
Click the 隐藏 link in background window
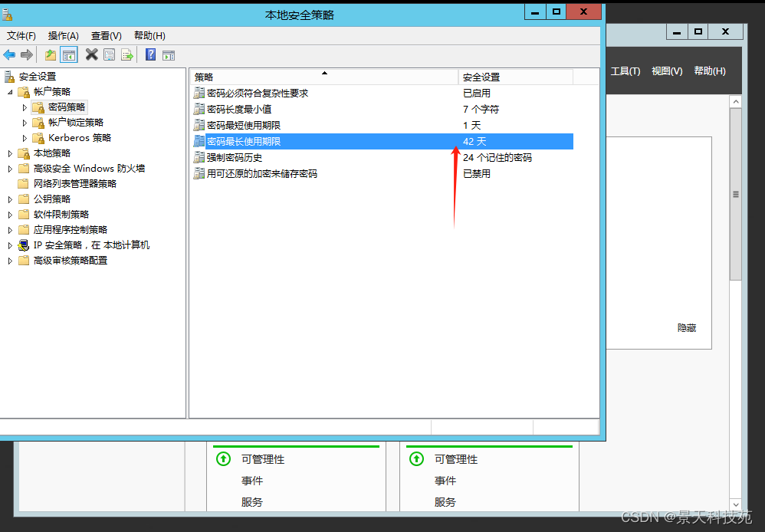click(x=687, y=328)
